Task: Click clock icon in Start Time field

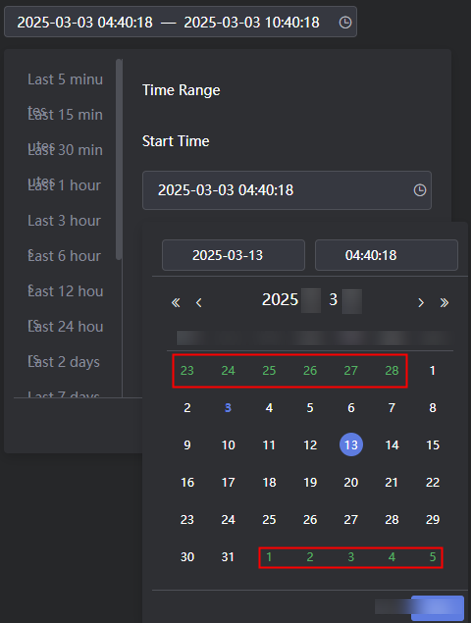Action: pos(420,190)
